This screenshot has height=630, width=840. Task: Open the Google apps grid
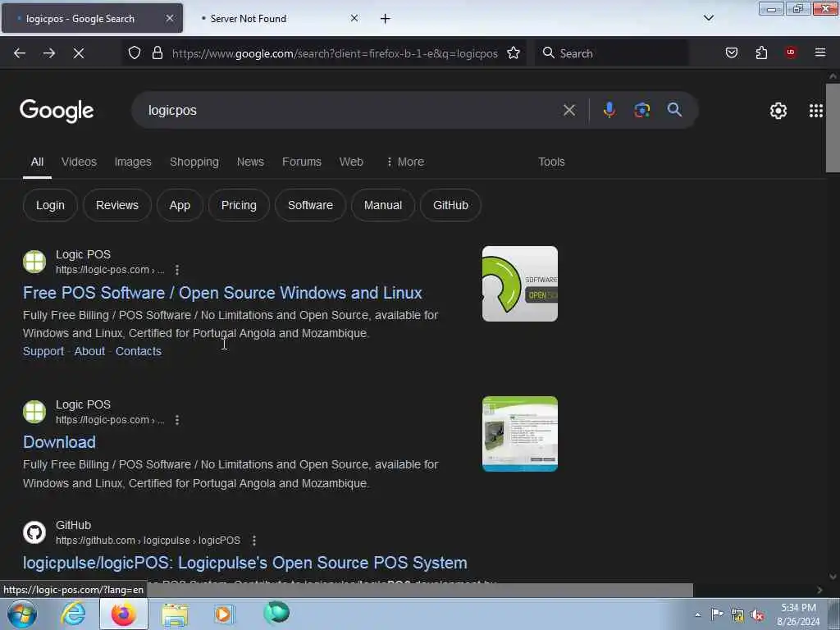(x=816, y=111)
